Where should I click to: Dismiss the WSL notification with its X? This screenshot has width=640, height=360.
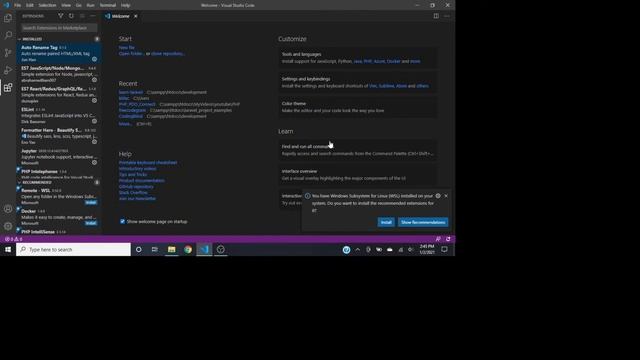tap(446, 196)
